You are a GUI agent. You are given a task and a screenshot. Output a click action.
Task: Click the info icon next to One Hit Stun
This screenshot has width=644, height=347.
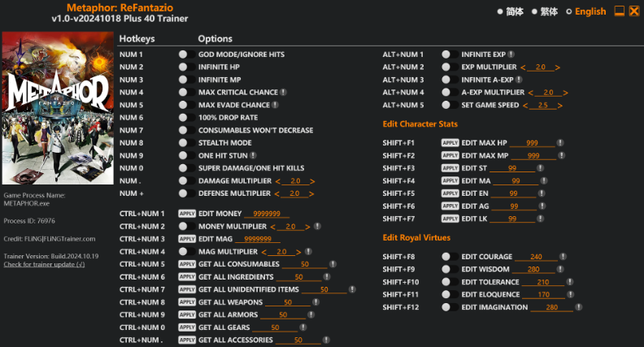click(254, 155)
